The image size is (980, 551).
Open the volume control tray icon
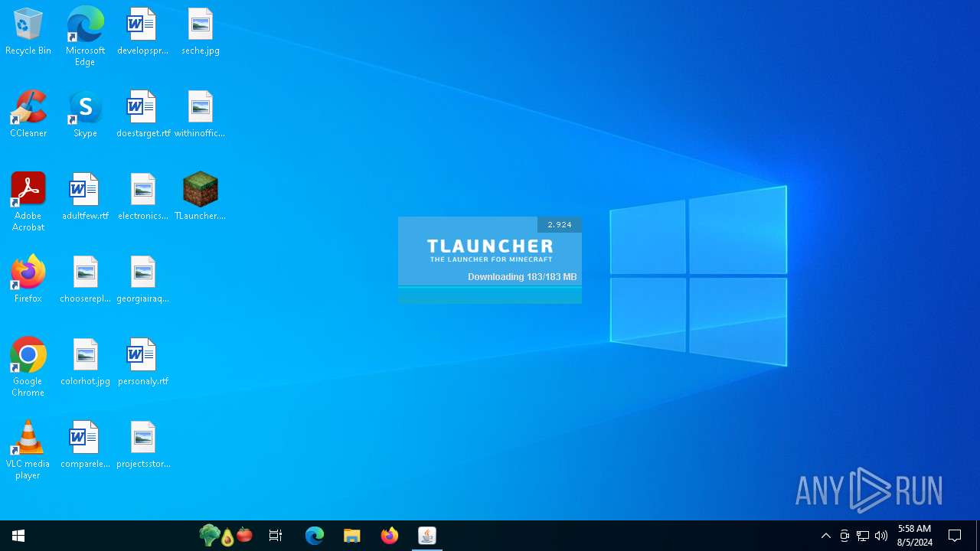coord(881,536)
